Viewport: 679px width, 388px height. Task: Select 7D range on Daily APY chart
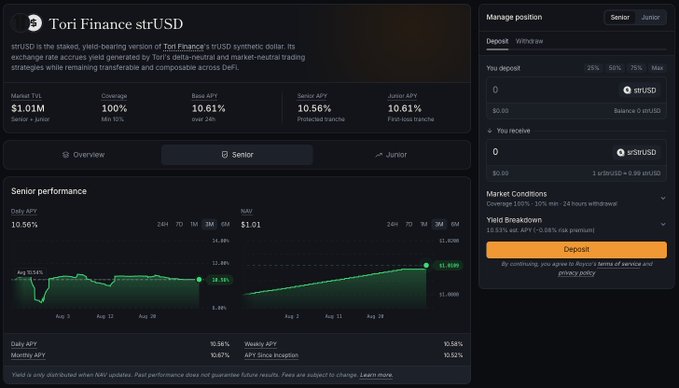click(179, 224)
